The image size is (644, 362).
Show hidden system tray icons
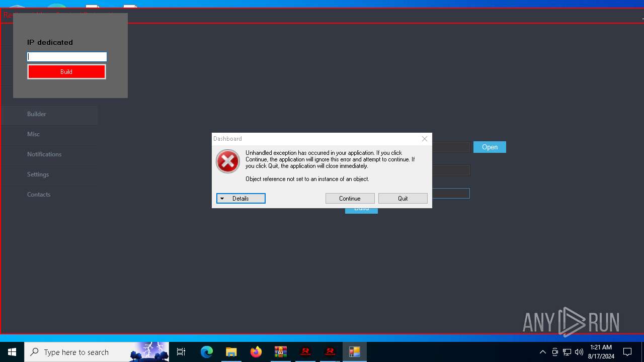(x=542, y=352)
